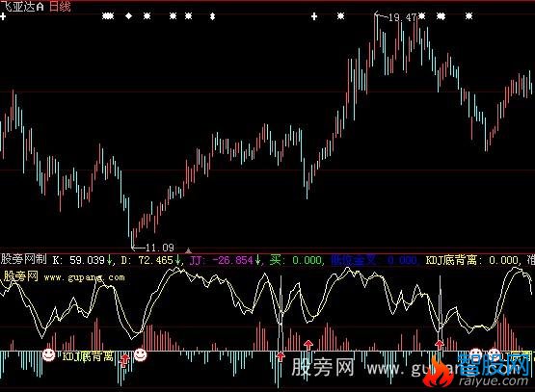Click the JJ: -26.854 purple value

225,260
